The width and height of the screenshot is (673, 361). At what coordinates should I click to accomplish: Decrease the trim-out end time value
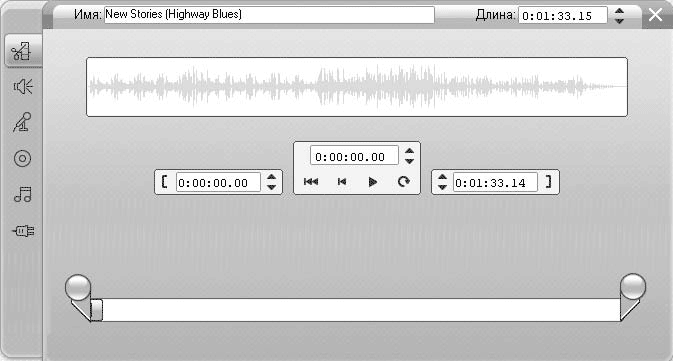(x=442, y=187)
